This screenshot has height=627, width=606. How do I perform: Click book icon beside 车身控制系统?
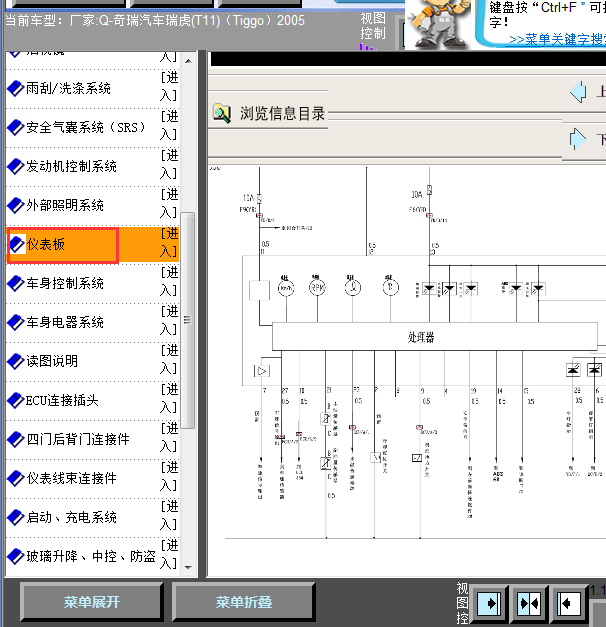[x=16, y=284]
